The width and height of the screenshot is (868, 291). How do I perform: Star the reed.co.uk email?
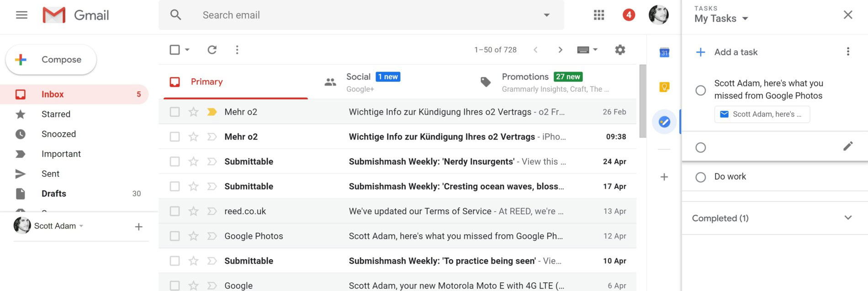pos(194,211)
